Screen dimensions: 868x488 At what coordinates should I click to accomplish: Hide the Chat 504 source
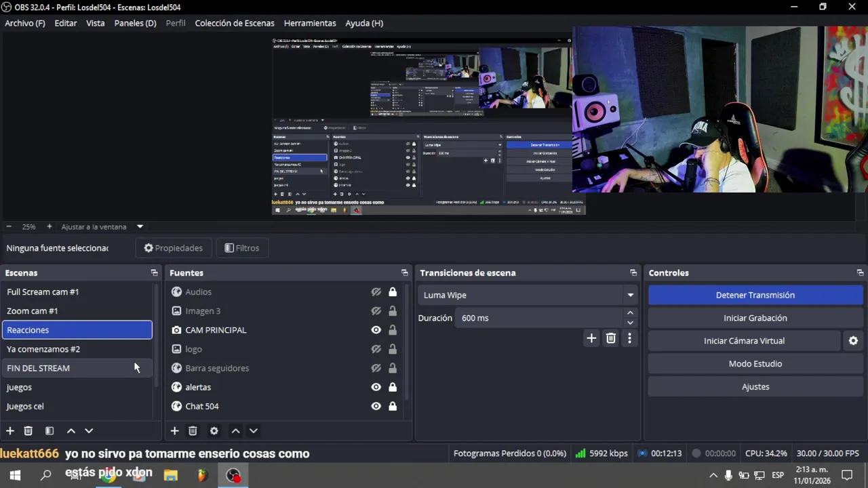376,406
